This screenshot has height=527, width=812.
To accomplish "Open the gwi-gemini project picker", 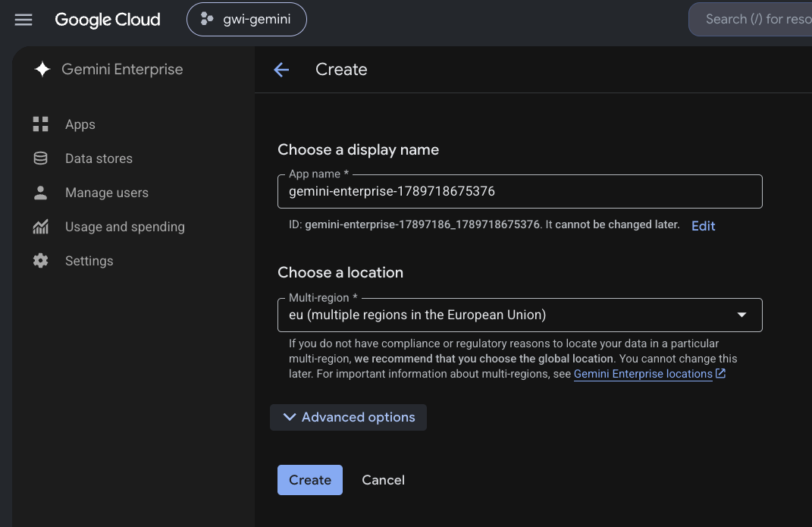I will pyautogui.click(x=246, y=20).
